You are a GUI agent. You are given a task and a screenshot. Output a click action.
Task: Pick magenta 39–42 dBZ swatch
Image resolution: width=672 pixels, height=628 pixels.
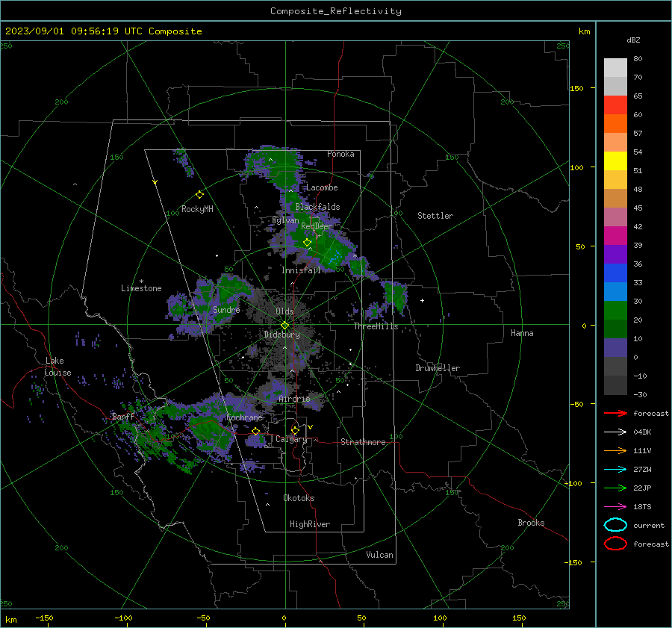pyautogui.click(x=615, y=236)
